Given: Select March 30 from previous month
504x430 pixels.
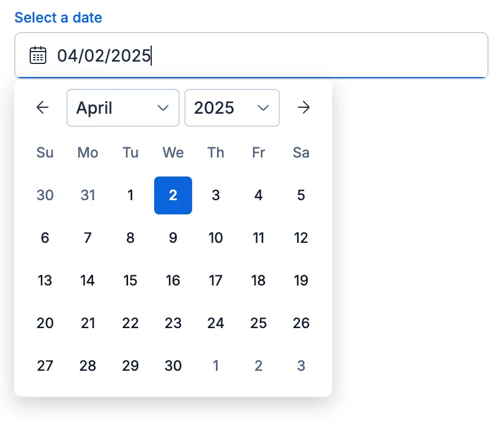Looking at the screenshot, I should tap(45, 195).
